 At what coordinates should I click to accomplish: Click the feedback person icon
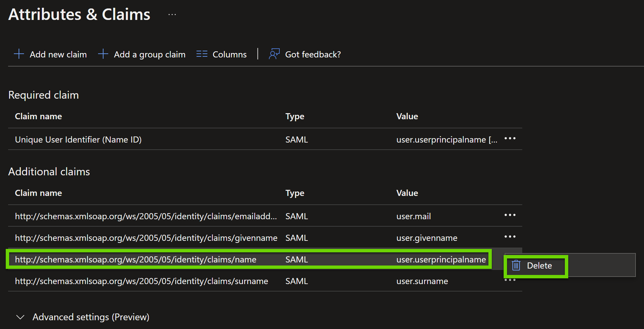click(274, 54)
